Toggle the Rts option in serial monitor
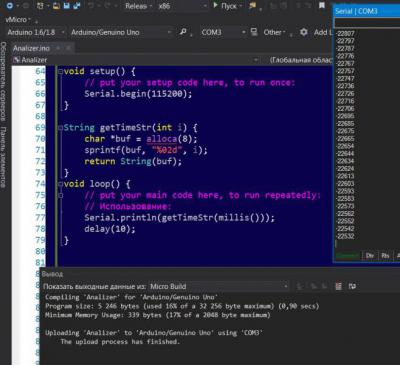Image resolution: width=400 pixels, height=365 pixels. (385, 256)
